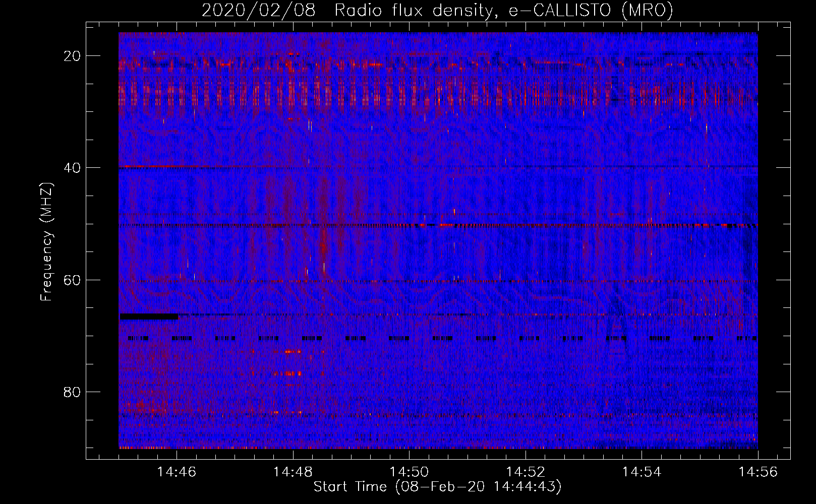Click the 'Start Time' axis label
816x504 pixels.
[x=437, y=487]
